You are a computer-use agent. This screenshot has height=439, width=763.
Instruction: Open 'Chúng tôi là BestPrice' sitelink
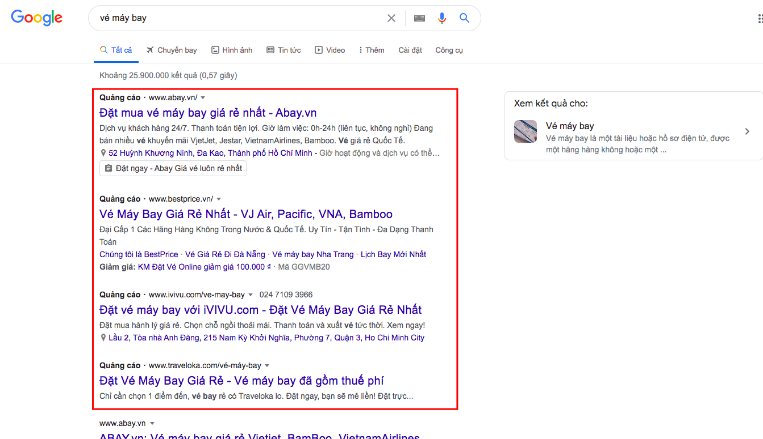coord(139,254)
